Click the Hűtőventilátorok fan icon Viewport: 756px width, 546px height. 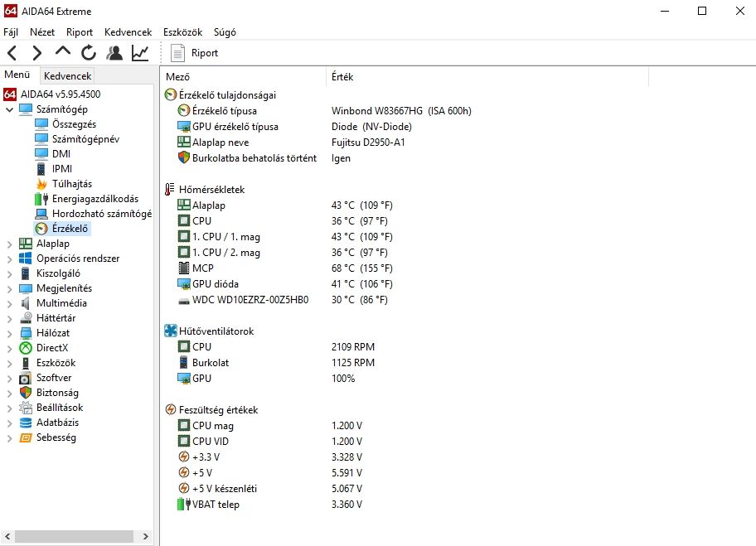point(170,331)
